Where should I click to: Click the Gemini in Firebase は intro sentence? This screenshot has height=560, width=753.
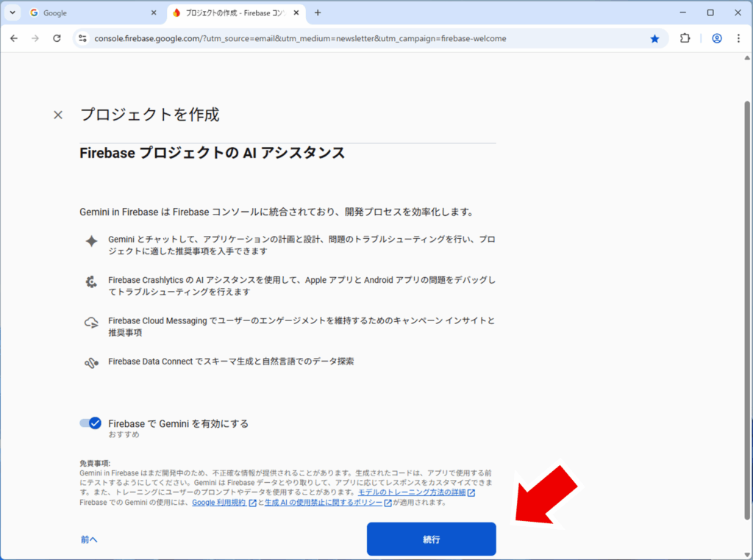point(277,212)
